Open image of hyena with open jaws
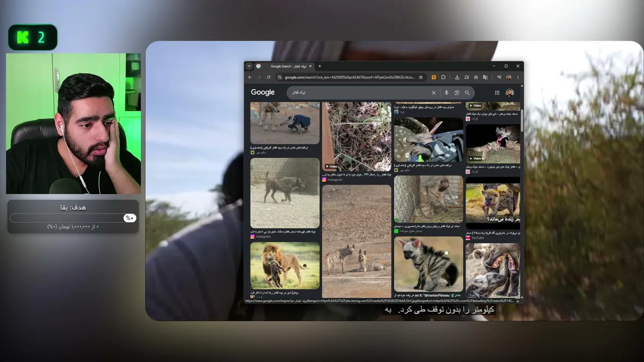 (493, 270)
